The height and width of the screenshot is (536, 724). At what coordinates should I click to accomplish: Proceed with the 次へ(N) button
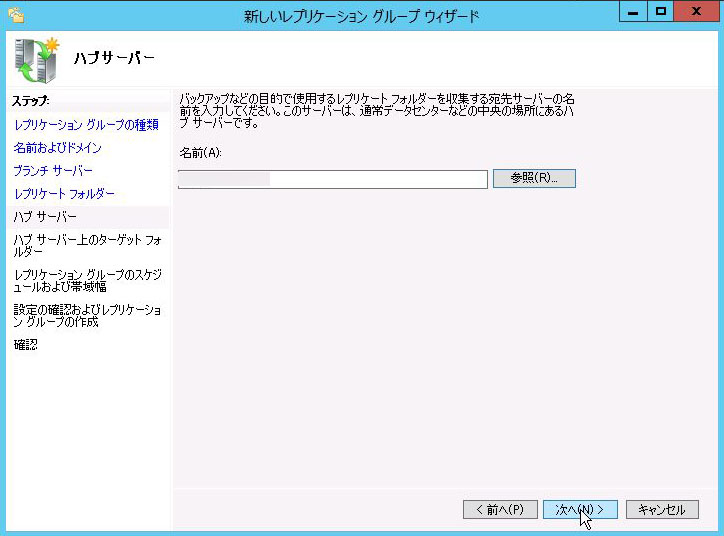580,510
